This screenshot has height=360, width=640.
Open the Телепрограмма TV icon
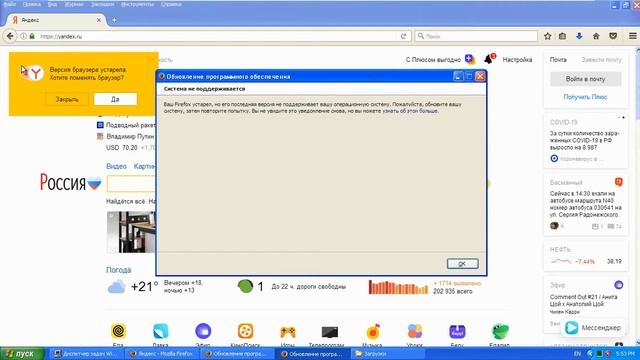(330, 332)
